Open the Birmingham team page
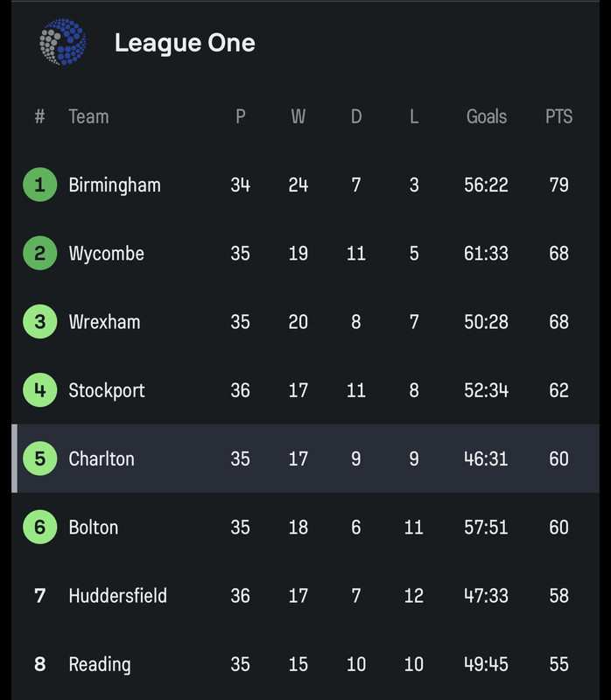This screenshot has height=700, width=611. coord(115,185)
